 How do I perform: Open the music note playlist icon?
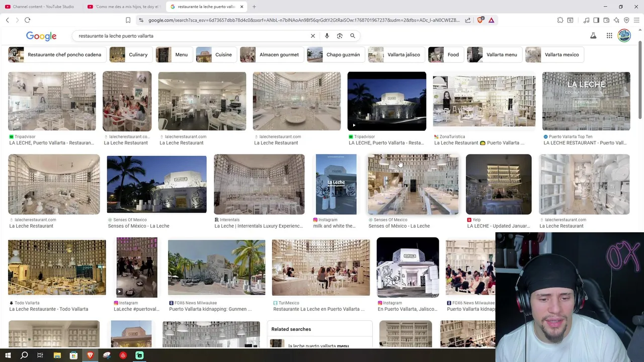click(586, 20)
